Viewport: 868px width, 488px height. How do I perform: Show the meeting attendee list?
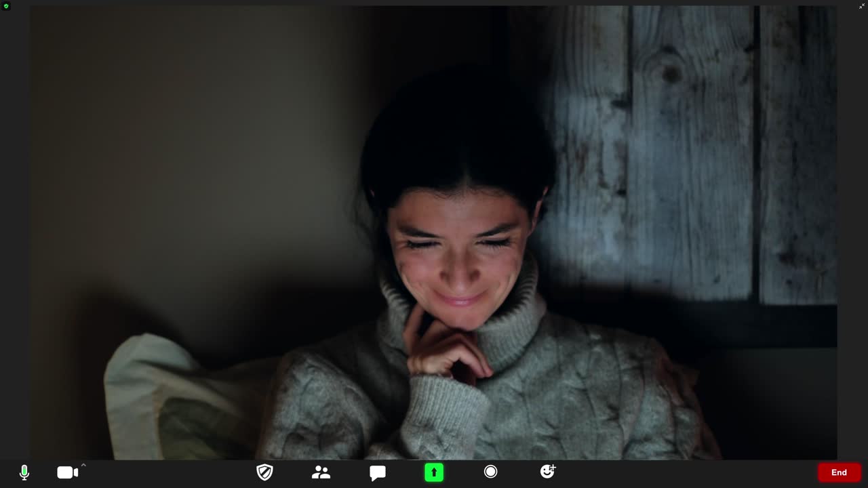pos(321,472)
